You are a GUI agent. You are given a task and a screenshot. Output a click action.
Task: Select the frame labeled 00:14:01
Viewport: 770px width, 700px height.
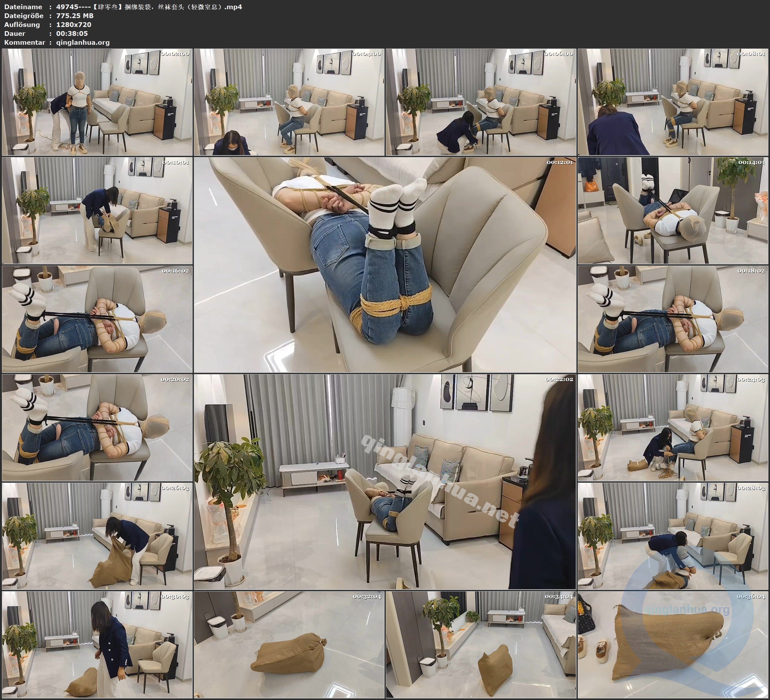point(673,210)
